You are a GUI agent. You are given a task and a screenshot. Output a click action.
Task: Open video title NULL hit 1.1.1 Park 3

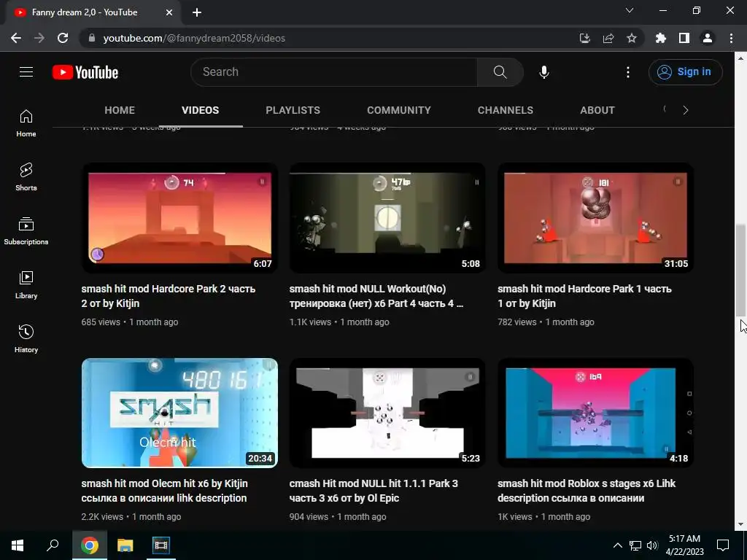[373, 491]
